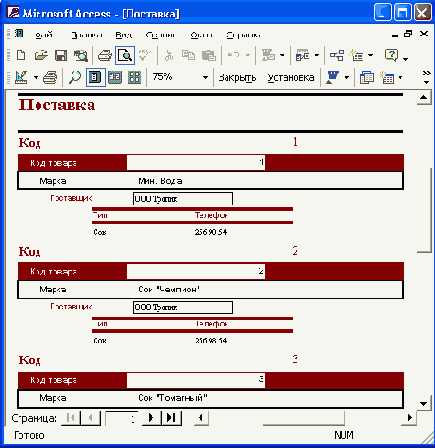
Task: Click the Print Preview icon
Action: click(x=125, y=55)
